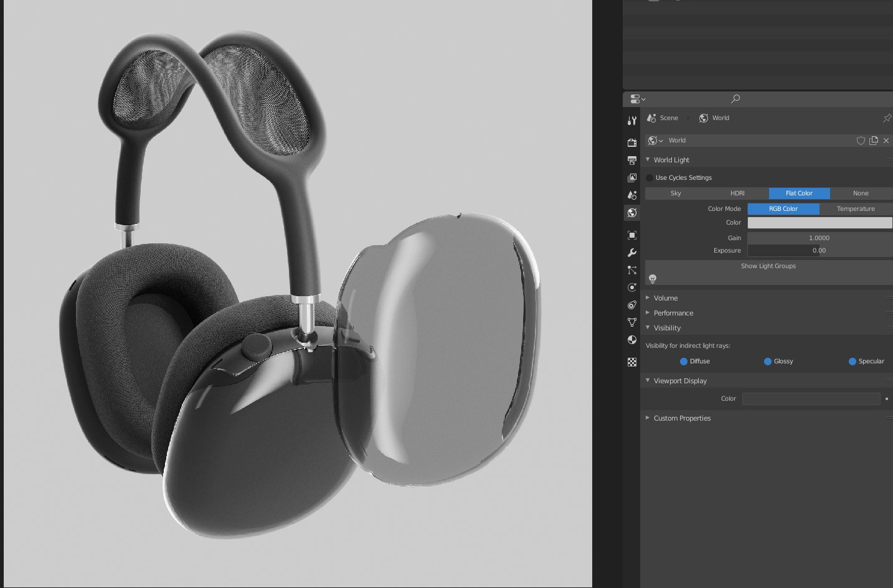Viewport: 893px width, 588px height.
Task: Toggle Specular visibility checkbox
Action: [x=852, y=362]
